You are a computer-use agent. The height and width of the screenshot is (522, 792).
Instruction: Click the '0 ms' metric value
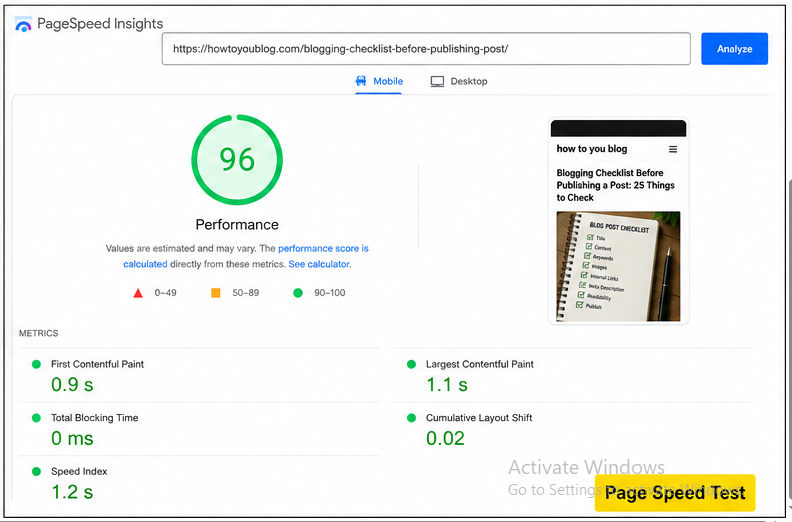click(72, 438)
